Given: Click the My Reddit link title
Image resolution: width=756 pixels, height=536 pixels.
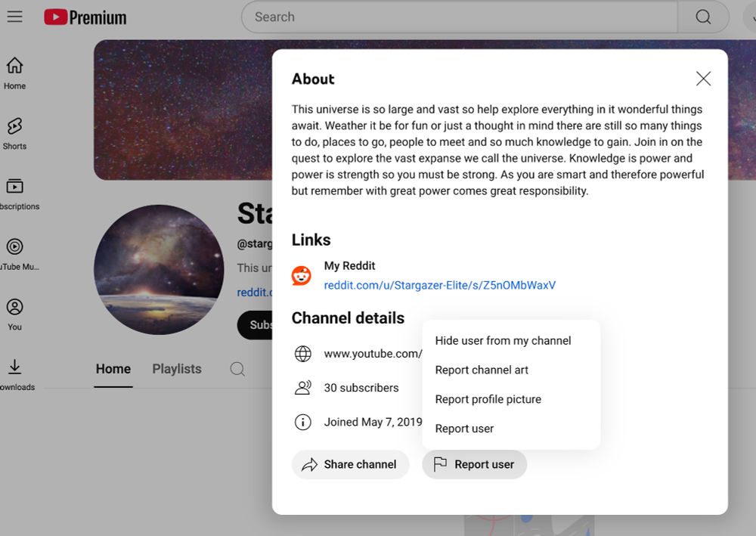Looking at the screenshot, I should point(349,266).
